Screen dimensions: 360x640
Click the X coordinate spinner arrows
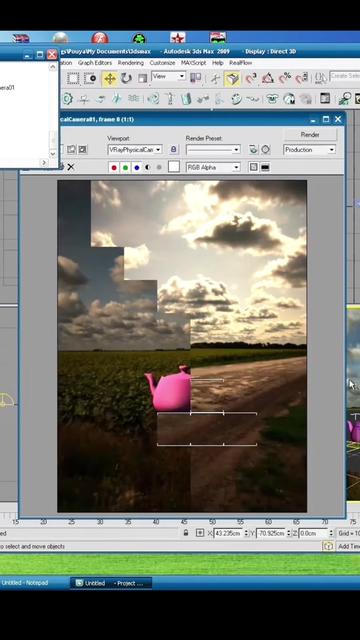click(247, 533)
